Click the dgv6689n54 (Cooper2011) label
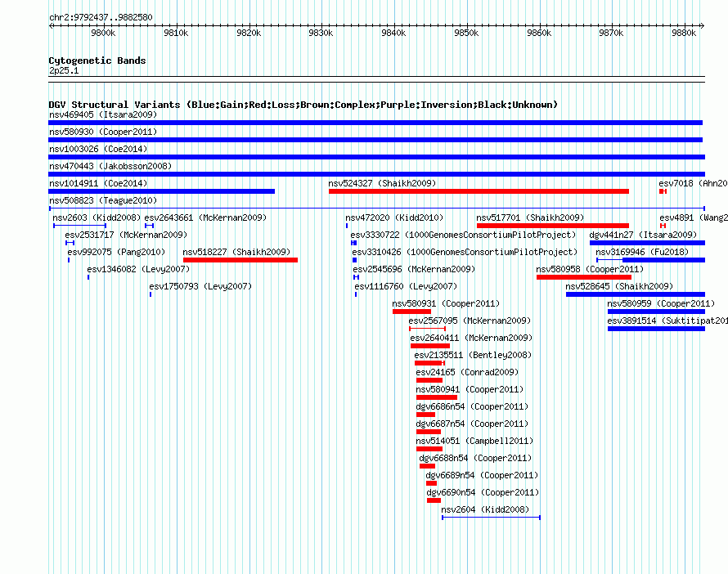728x574 pixels. coord(482,475)
